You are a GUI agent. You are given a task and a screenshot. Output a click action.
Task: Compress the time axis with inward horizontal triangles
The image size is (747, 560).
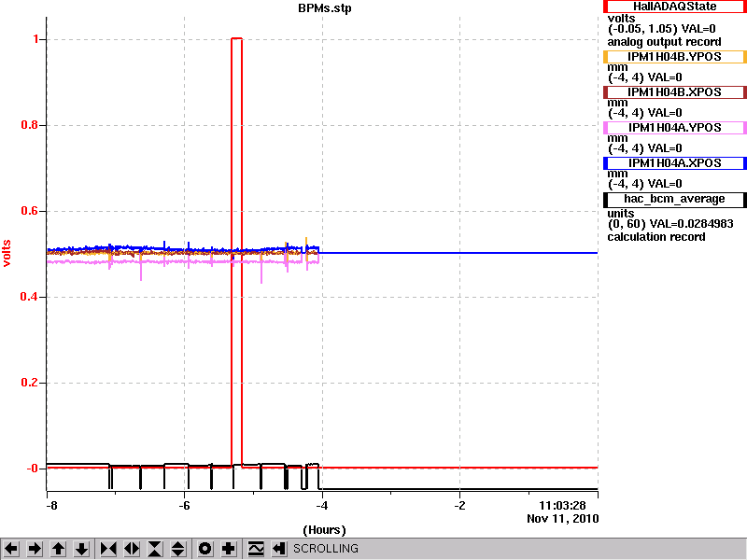(108, 549)
